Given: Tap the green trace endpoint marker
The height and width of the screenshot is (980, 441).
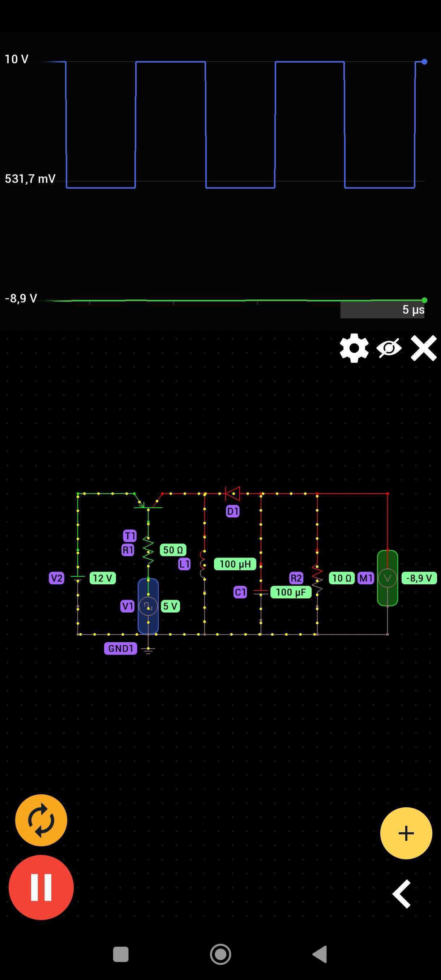Looking at the screenshot, I should [424, 300].
